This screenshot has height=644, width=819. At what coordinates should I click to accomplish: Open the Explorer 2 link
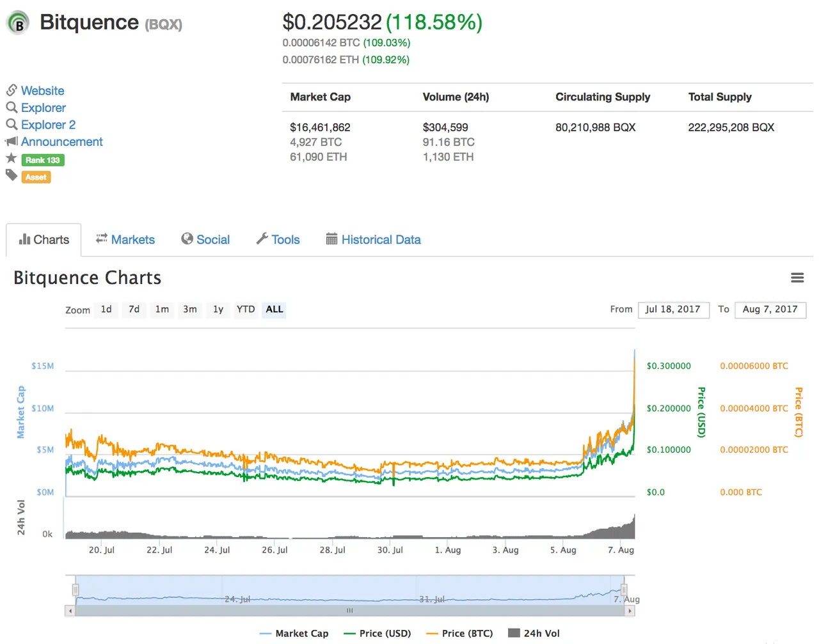click(x=48, y=125)
